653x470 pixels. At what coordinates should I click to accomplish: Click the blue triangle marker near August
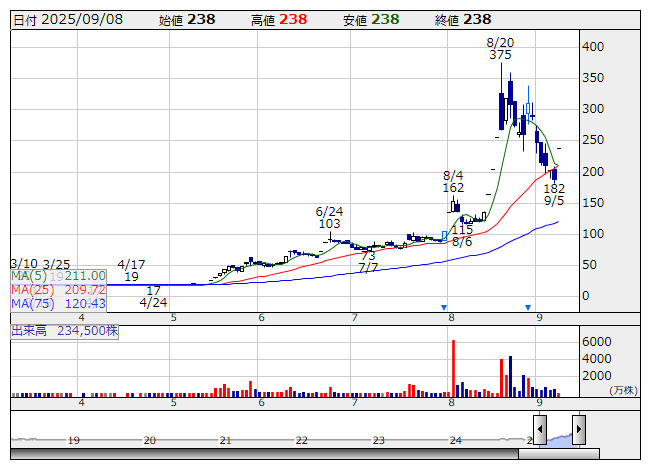pos(444,307)
